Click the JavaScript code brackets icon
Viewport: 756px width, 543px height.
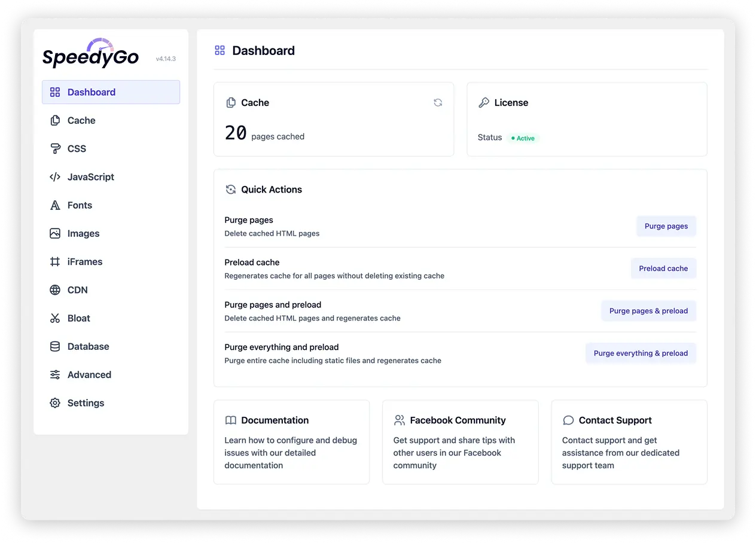point(55,177)
